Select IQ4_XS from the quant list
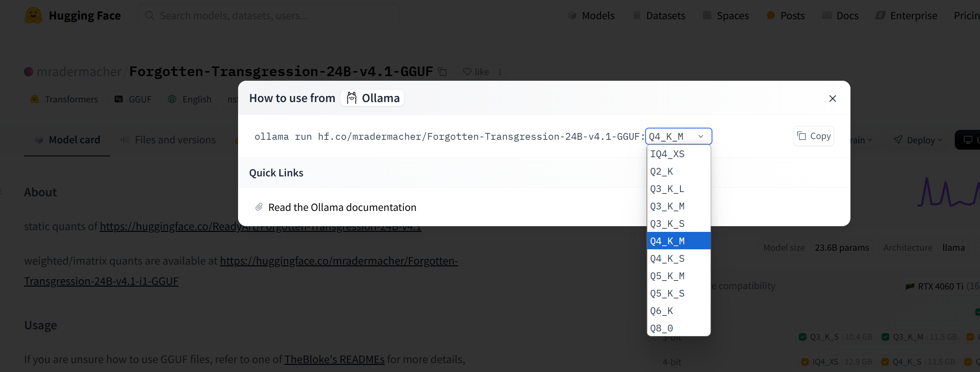 click(678, 154)
